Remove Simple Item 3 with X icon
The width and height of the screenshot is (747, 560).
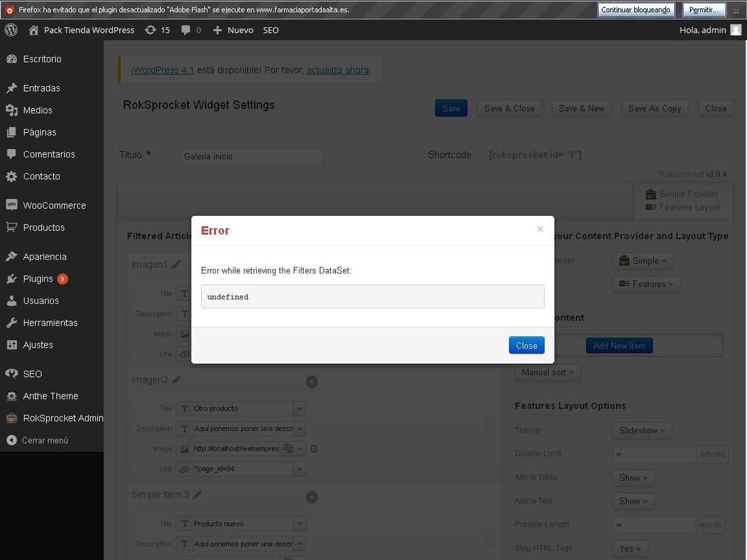(312, 497)
